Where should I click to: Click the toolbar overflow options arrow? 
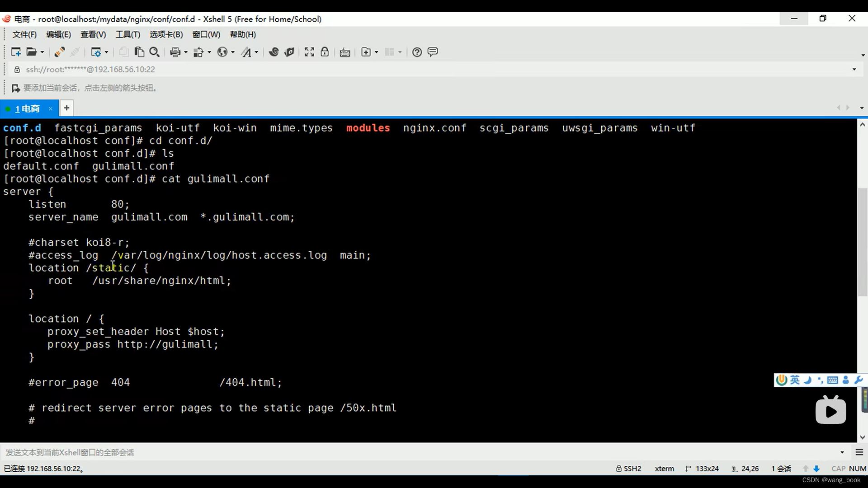(863, 55)
